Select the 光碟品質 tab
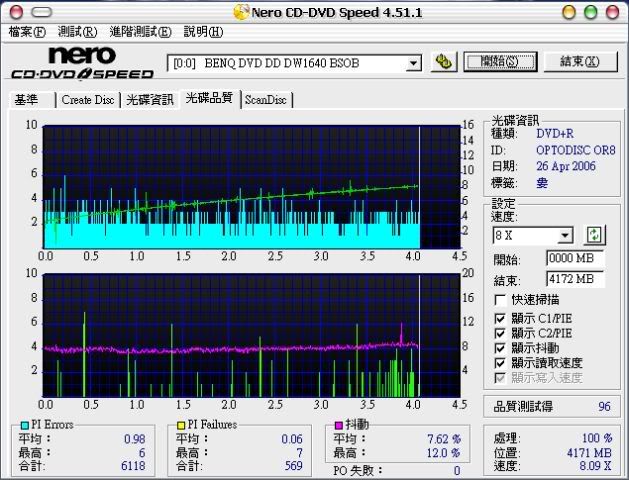 click(x=209, y=98)
